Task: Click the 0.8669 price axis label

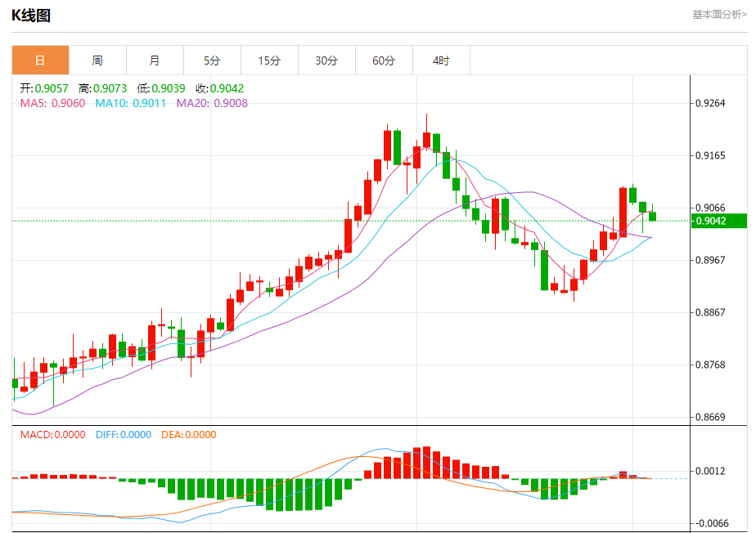Action: pyautogui.click(x=710, y=417)
